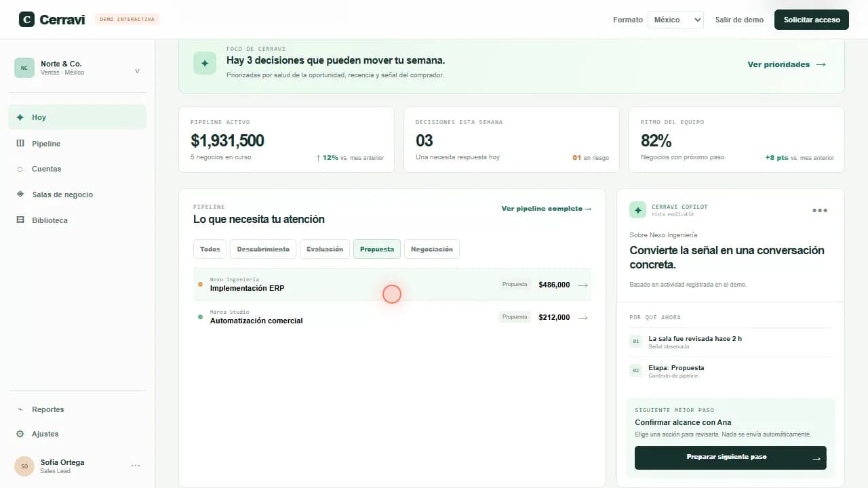Open Copilot three-dot options menu
The image size is (868, 488).
[820, 210]
